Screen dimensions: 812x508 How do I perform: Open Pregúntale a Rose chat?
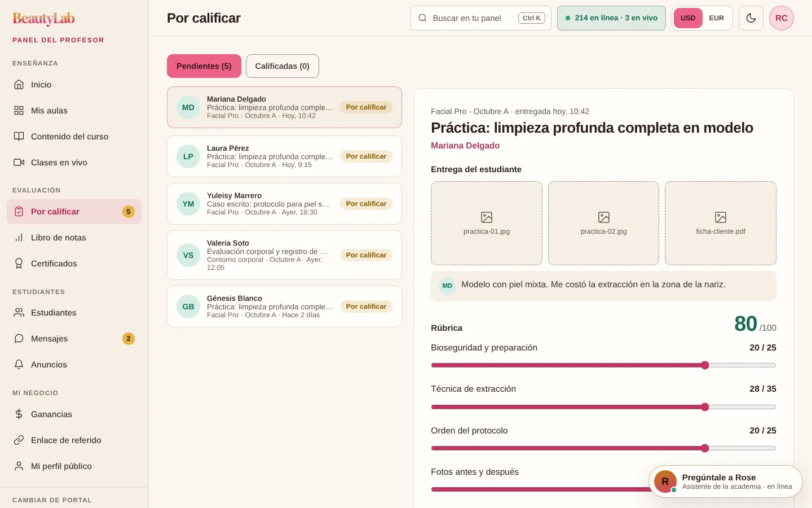(x=726, y=481)
